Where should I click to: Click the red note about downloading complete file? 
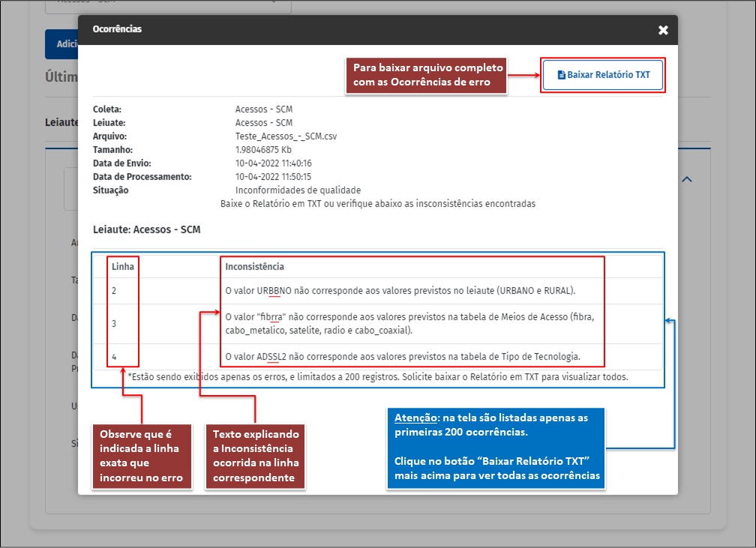[x=426, y=75]
